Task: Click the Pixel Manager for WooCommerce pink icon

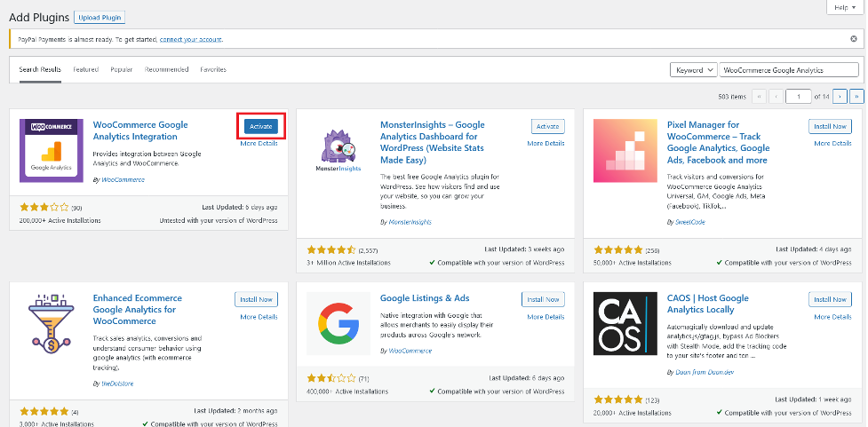Action: click(x=625, y=150)
